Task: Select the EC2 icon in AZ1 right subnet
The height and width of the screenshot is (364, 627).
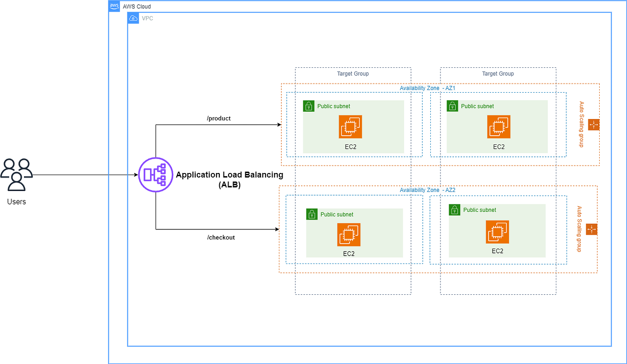Action: click(x=498, y=126)
